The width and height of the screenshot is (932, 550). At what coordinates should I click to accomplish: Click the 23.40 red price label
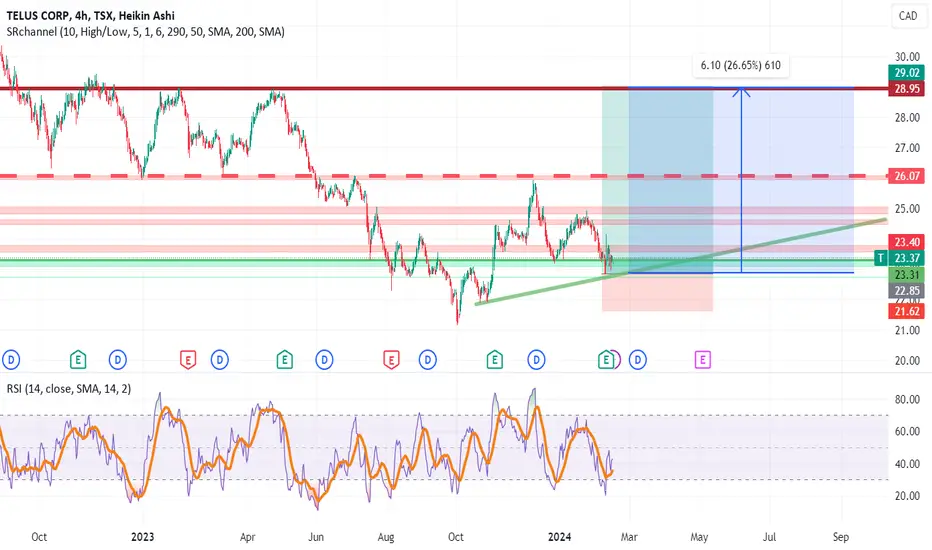(907, 242)
